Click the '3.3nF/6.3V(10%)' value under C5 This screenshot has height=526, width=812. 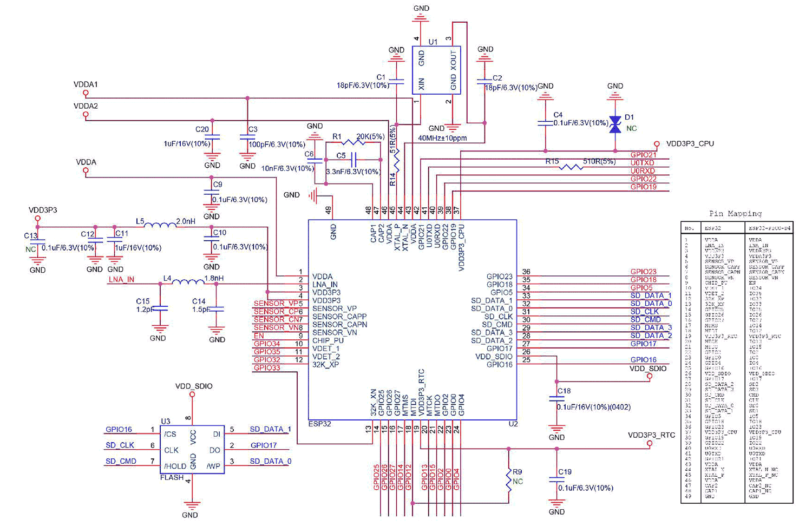[x=353, y=172]
